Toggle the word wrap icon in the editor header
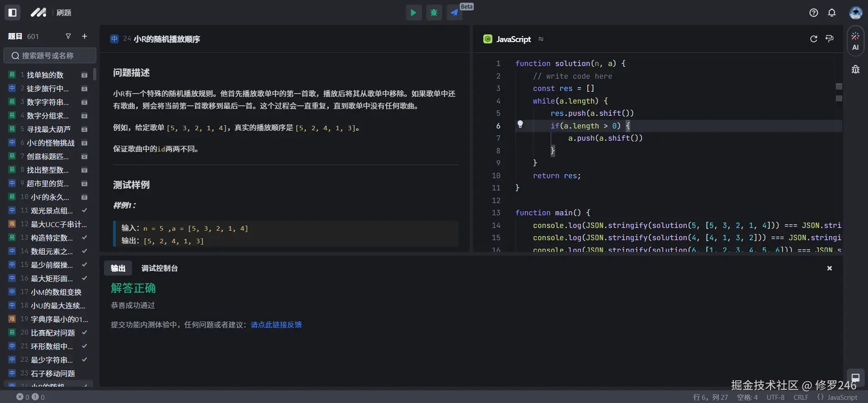This screenshot has height=403, width=868. click(829, 39)
